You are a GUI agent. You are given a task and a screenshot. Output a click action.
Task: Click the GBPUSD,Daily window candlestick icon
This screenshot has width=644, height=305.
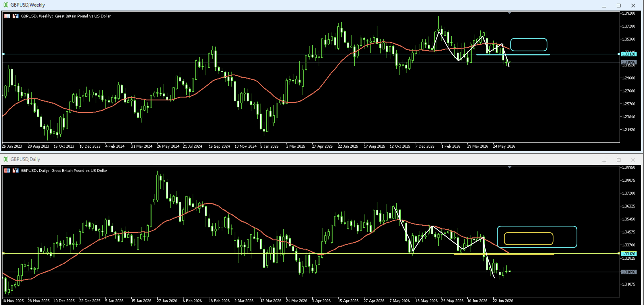point(6,159)
